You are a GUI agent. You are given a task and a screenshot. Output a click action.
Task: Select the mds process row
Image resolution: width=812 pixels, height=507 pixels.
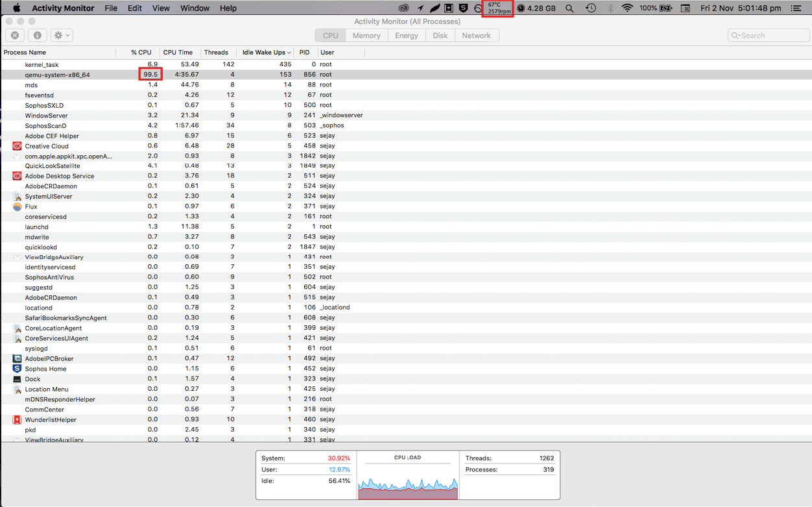[x=406, y=85]
